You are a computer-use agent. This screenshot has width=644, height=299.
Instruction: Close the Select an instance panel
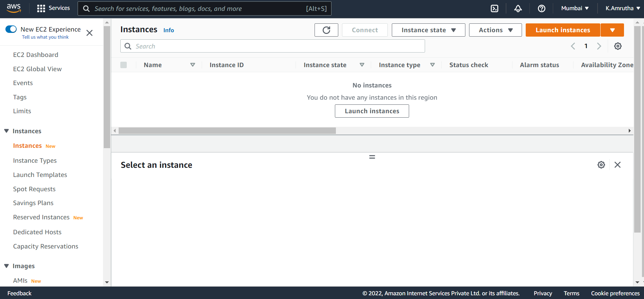point(618,165)
